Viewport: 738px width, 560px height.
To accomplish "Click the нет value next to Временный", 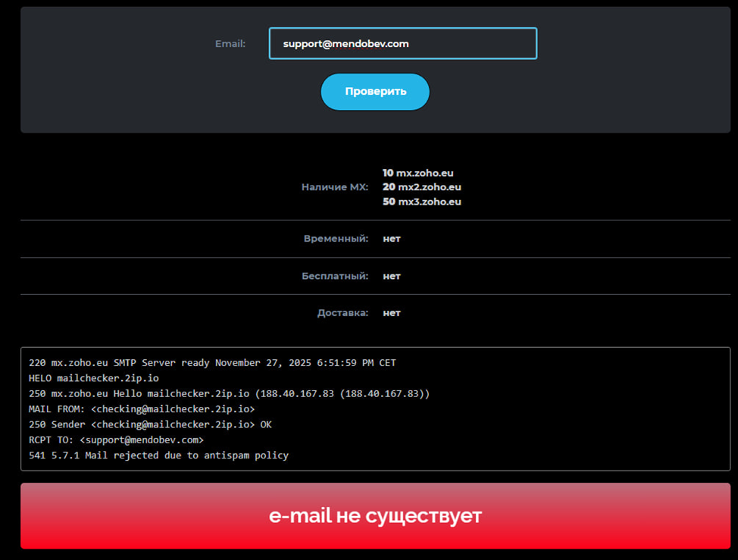I will 392,239.
